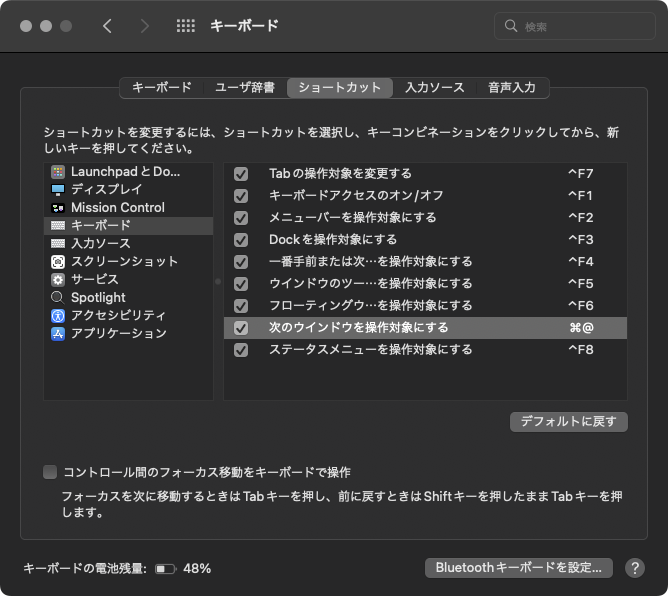Click the ⌘@ shortcut key value

(582, 328)
